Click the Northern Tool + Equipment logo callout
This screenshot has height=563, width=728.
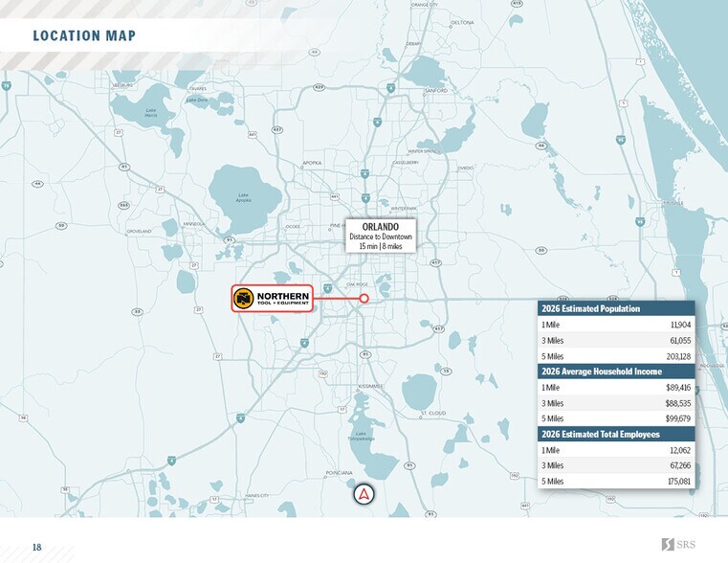(x=272, y=298)
